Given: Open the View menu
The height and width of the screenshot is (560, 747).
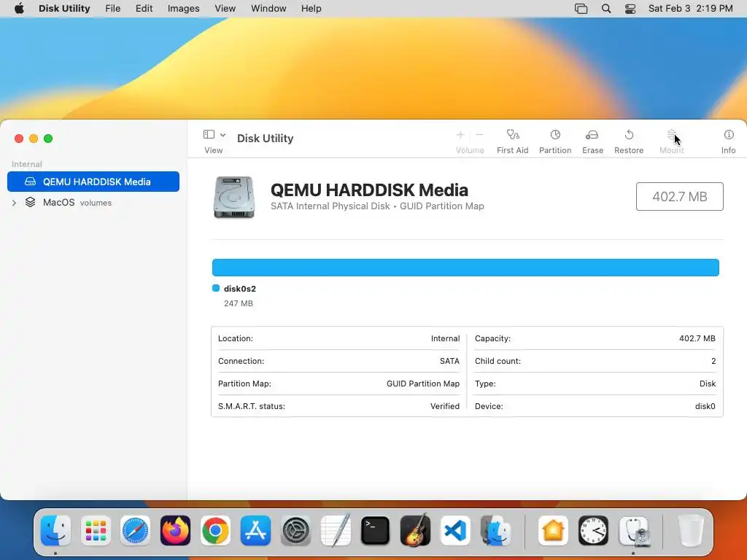Looking at the screenshot, I should (x=225, y=9).
